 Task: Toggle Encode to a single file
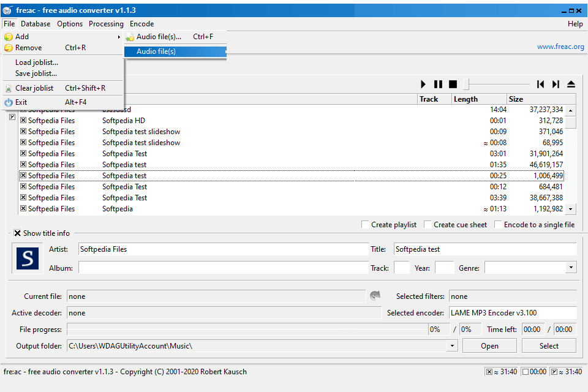pyautogui.click(x=499, y=225)
